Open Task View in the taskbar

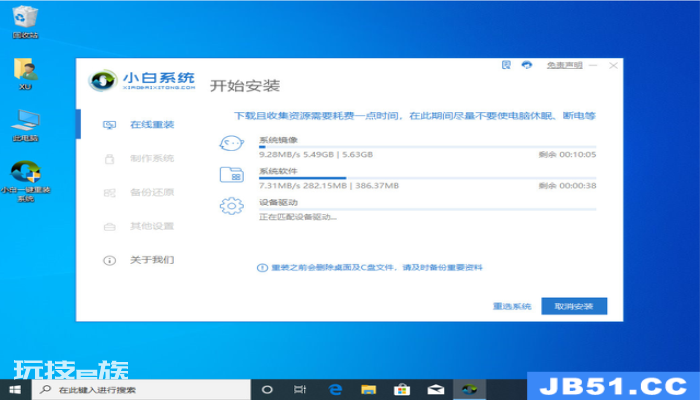click(x=300, y=390)
